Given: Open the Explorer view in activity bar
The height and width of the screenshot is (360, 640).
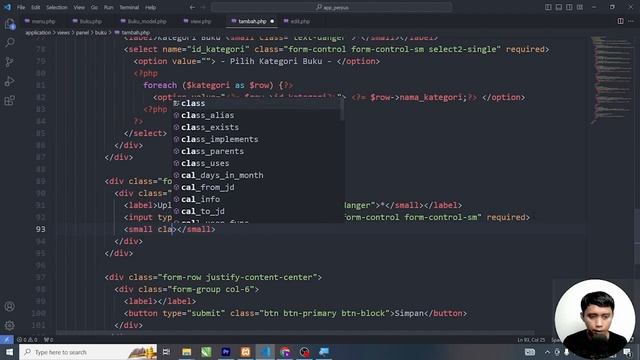Looking at the screenshot, I should click(x=10, y=24).
